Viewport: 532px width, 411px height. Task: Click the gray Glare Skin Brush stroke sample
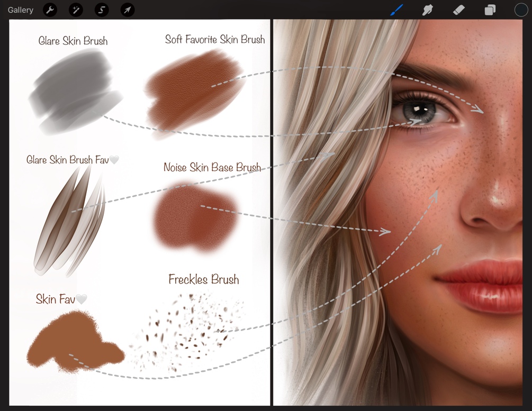(x=75, y=91)
